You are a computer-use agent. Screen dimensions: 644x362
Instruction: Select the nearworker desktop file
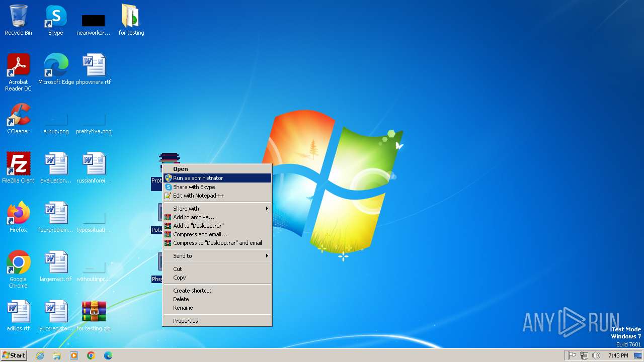coord(94,24)
